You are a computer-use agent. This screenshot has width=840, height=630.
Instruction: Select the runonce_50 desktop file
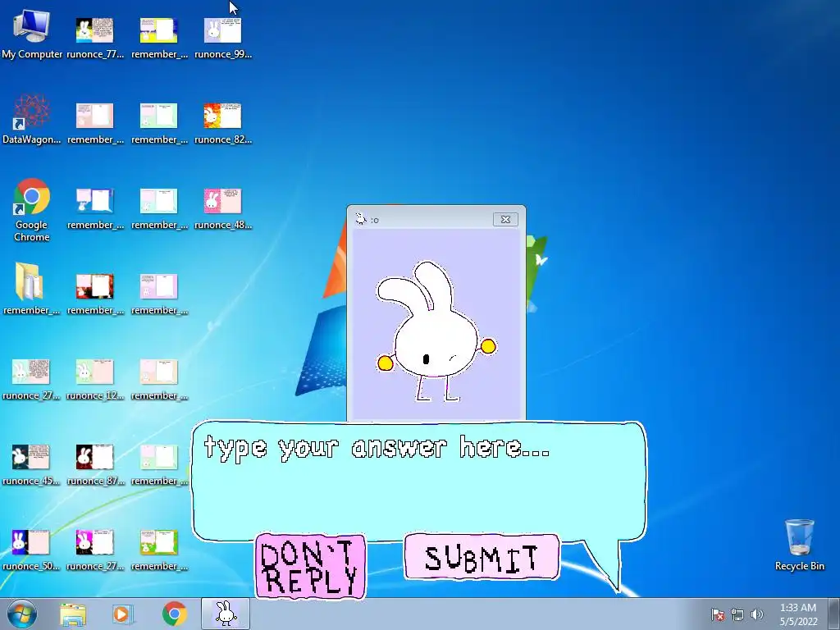click(x=31, y=549)
